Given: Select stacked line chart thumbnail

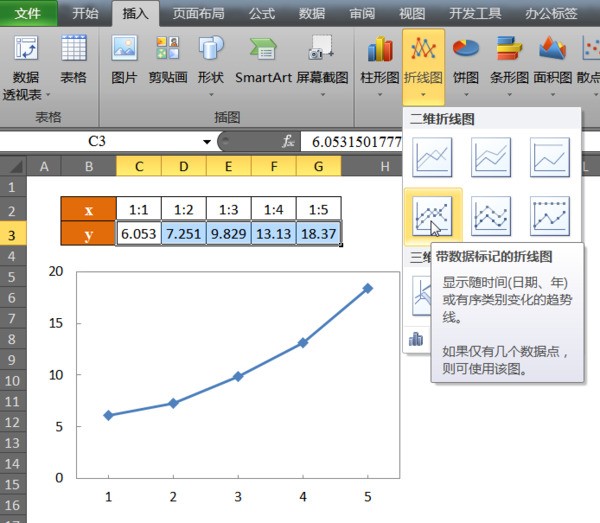Looking at the screenshot, I should (x=491, y=157).
